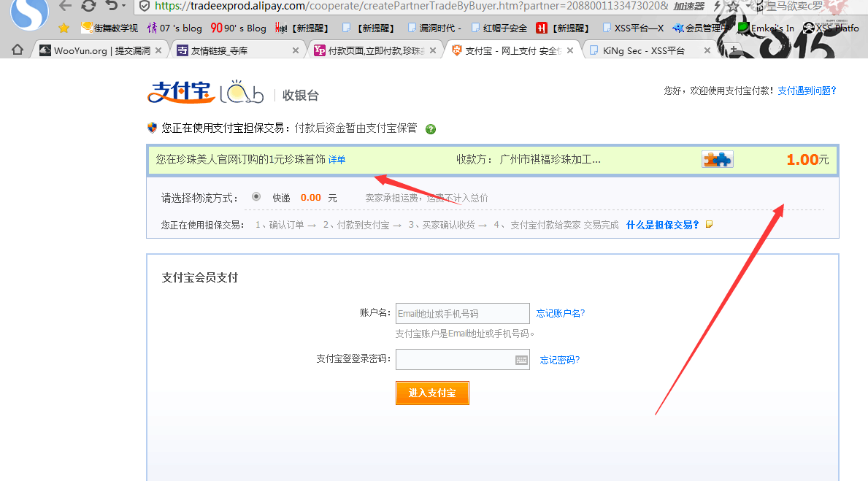Click the yellow note icon after 担保交易 link
This screenshot has height=481, width=868.
tap(709, 224)
